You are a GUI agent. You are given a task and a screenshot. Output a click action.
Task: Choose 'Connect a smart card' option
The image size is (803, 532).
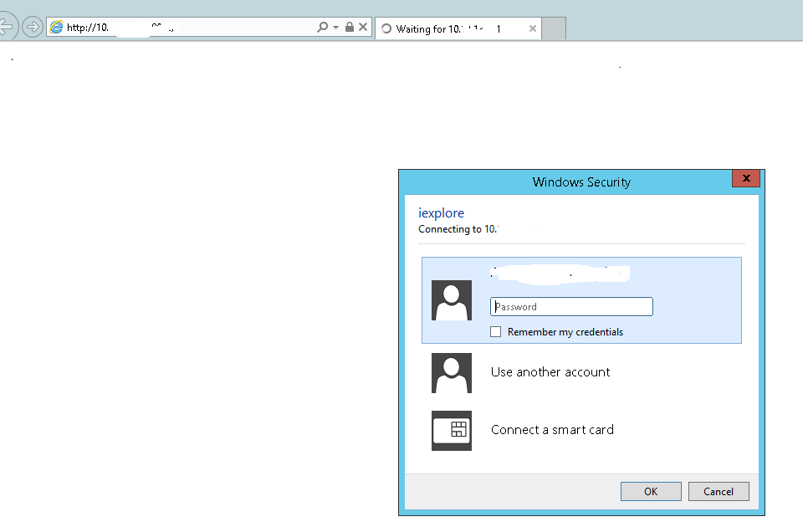(x=552, y=430)
